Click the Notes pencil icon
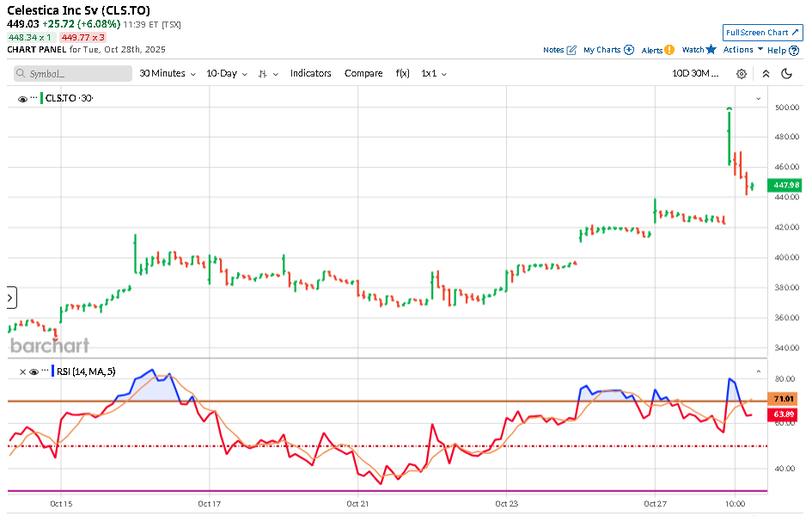Viewport: 812px width, 516px height. point(571,50)
